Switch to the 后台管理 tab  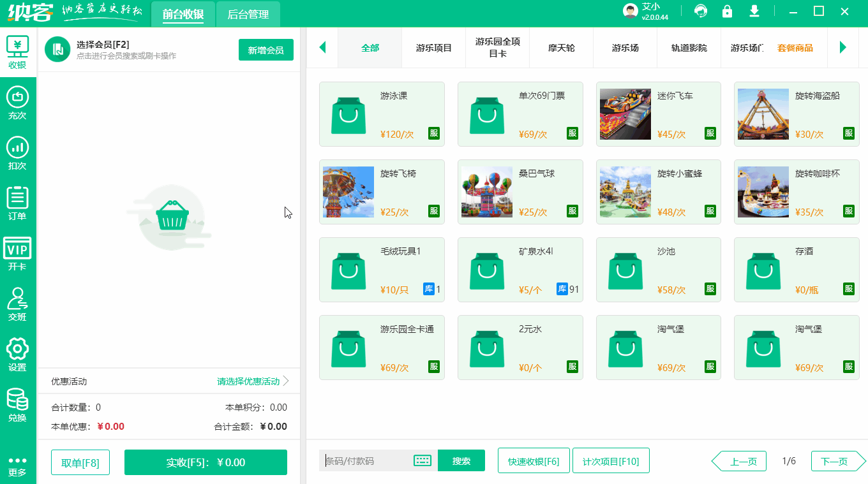coord(248,13)
